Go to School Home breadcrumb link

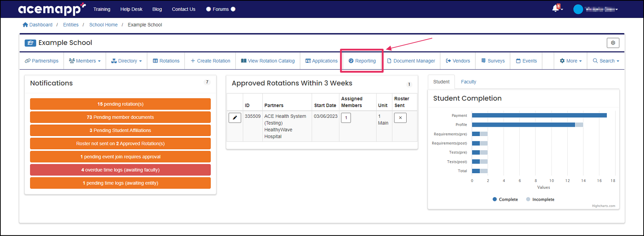tap(103, 25)
